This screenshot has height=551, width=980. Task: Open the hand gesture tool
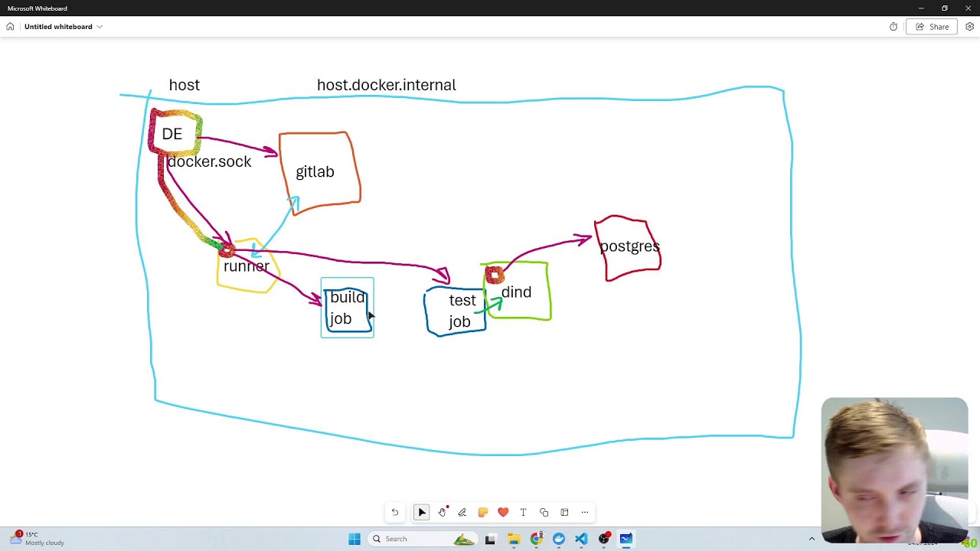443,512
